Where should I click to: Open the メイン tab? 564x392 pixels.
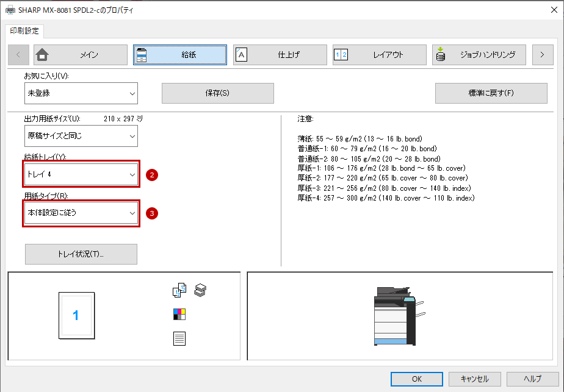click(80, 55)
